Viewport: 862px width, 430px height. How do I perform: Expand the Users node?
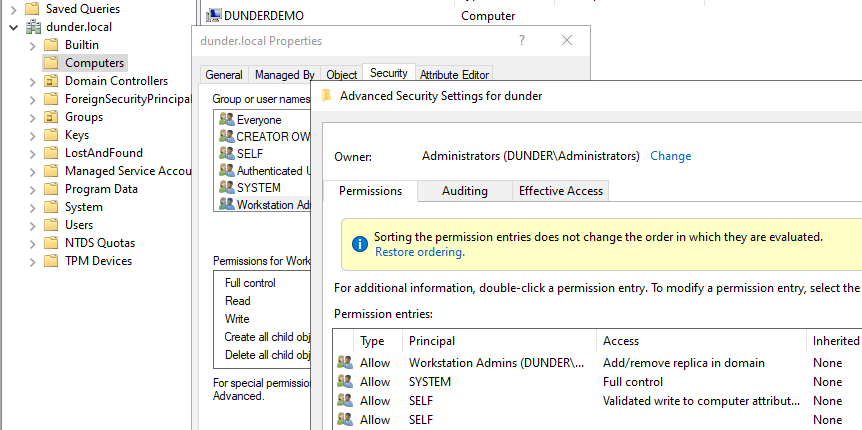(x=33, y=225)
